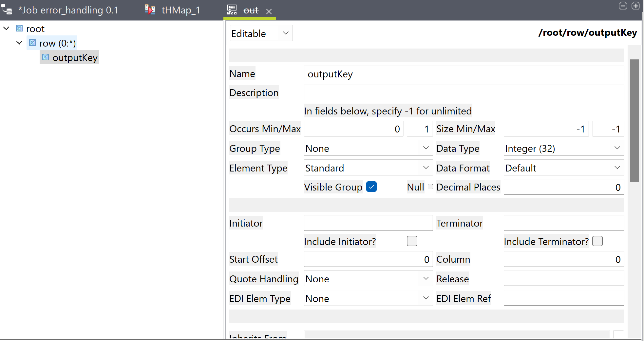Enable the Include Initiator checkbox

coord(412,241)
